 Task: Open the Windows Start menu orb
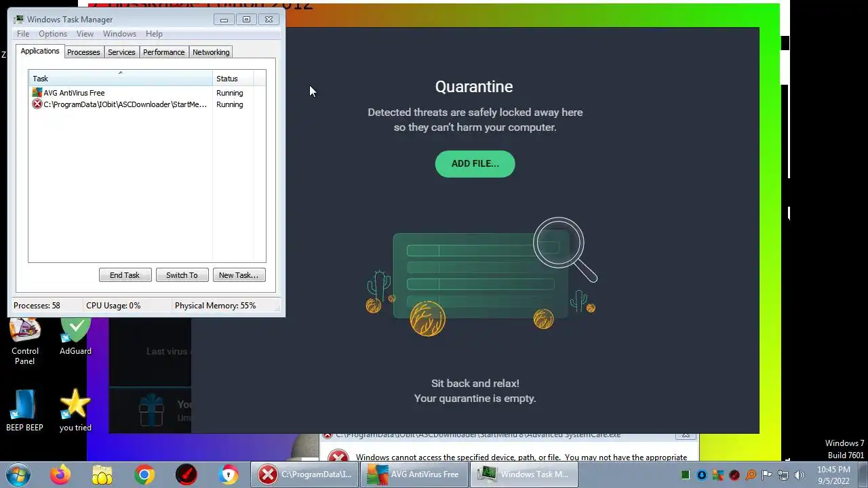click(18, 474)
